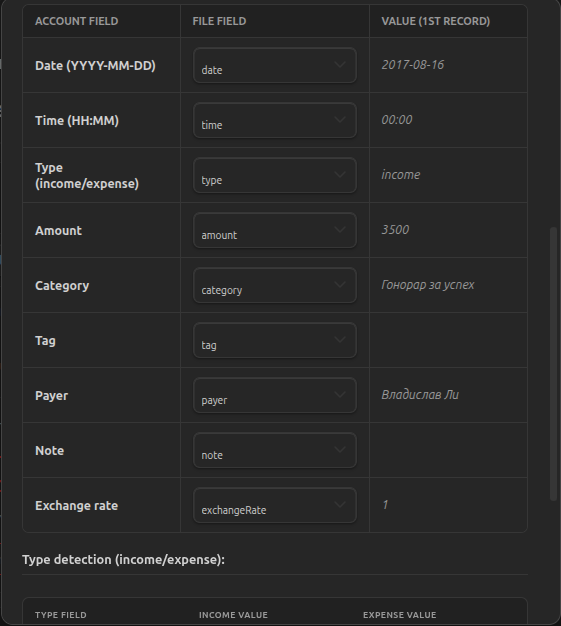The height and width of the screenshot is (626, 561).
Task: Click the '00:00' time value
Action: click(x=396, y=120)
